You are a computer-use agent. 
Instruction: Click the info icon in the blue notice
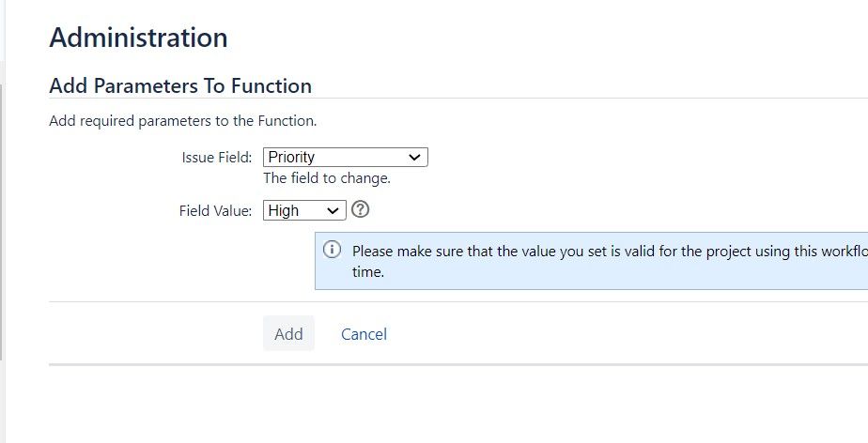332,250
